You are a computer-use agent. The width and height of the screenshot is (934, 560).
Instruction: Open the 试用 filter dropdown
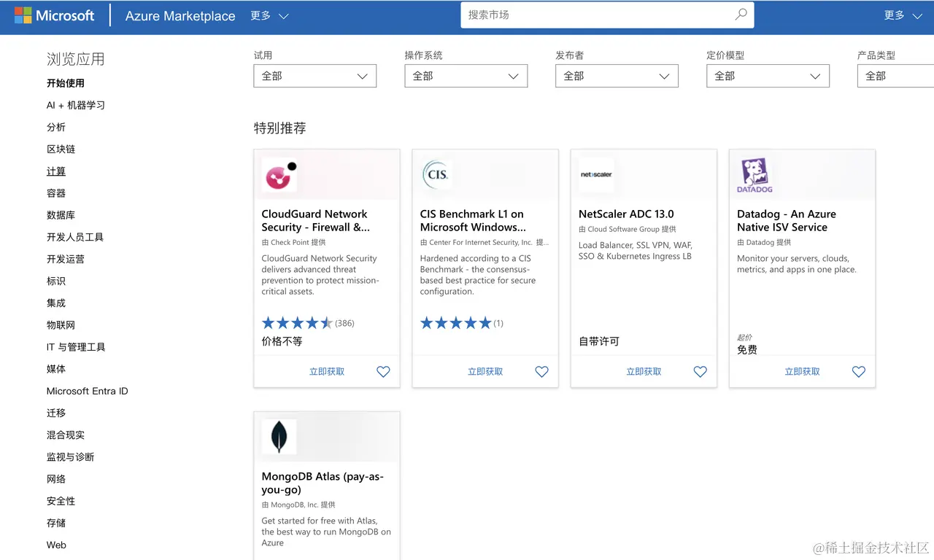[x=314, y=76]
